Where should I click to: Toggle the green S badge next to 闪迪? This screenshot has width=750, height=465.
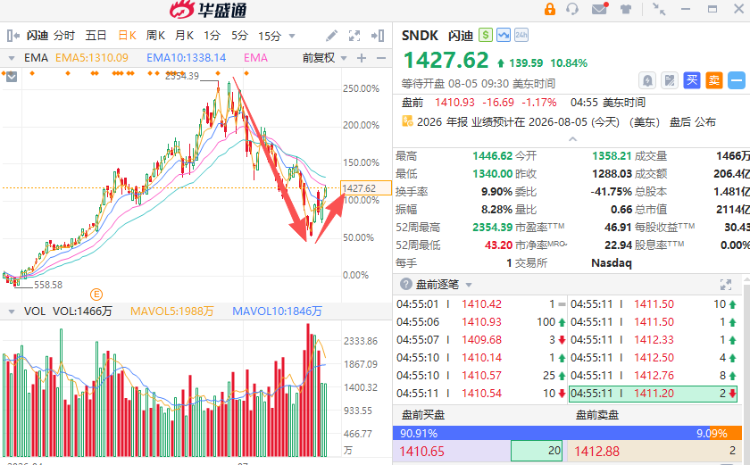tap(485, 35)
